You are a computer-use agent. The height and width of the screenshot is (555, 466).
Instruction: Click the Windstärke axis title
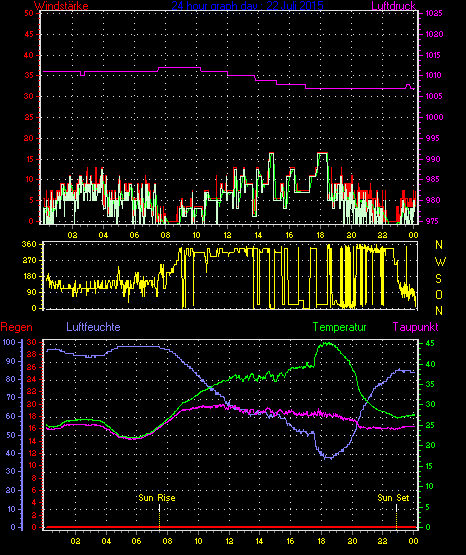[61, 6]
